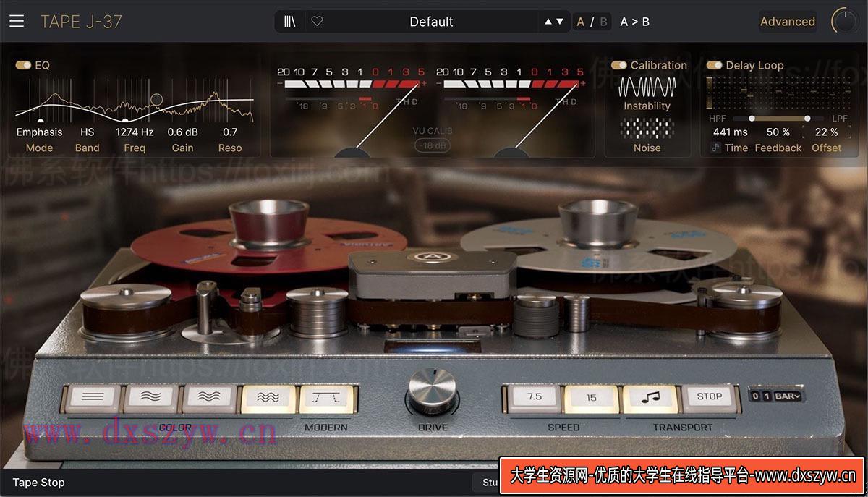Select the lit triple-wave Color button
Image resolution: width=868 pixels, height=497 pixels.
pos(268,397)
